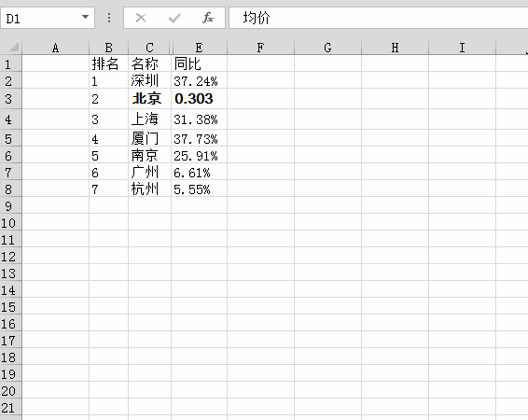This screenshot has width=528, height=420.
Task: Select column B header
Action: click(x=108, y=48)
